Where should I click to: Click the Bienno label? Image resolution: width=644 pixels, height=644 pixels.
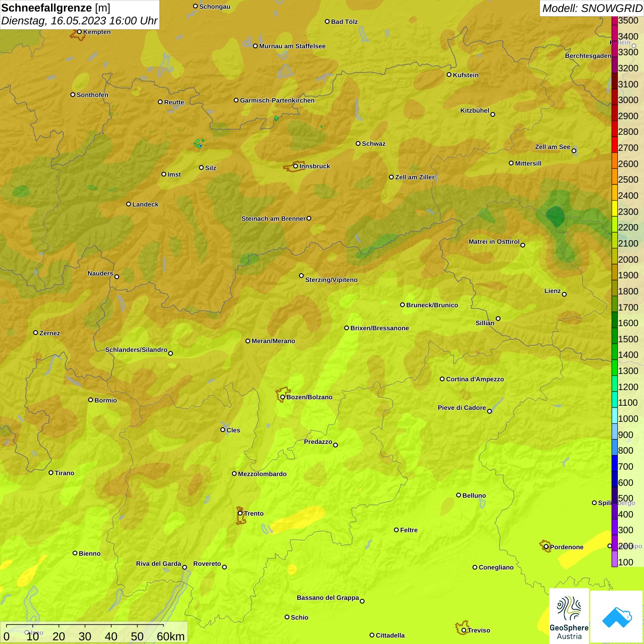(90, 553)
